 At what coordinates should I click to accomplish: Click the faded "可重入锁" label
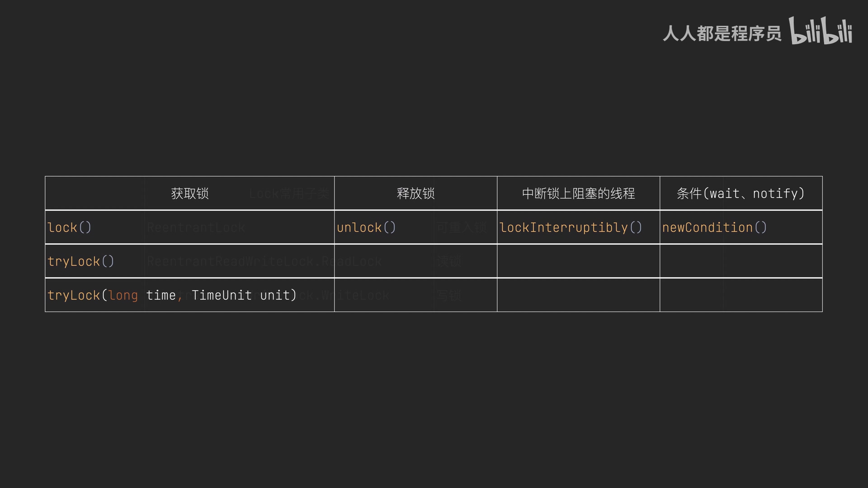pyautogui.click(x=461, y=227)
